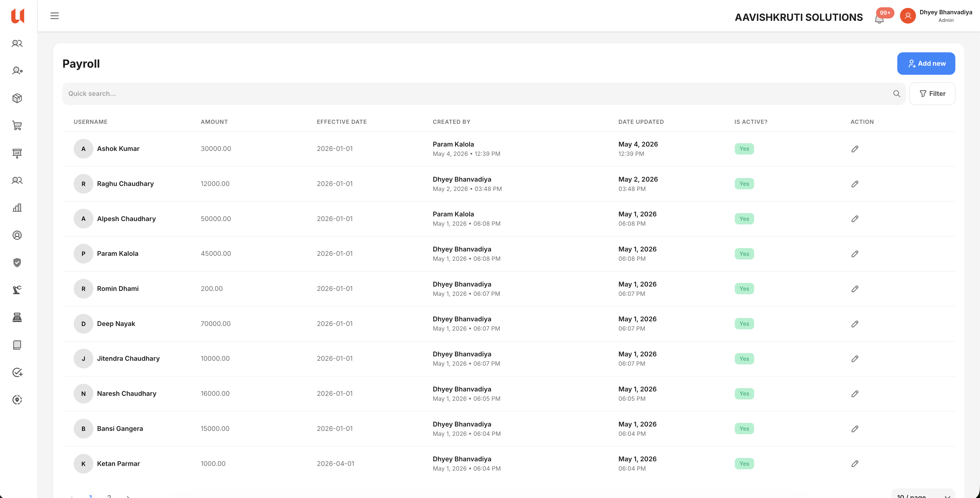Click Ketan Parmar's Yes active badge

pos(744,464)
